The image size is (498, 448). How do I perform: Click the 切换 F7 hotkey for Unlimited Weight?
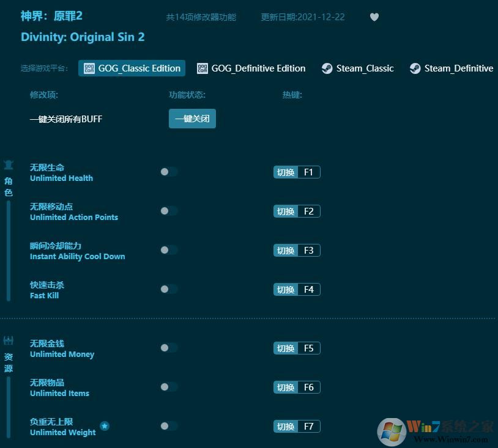pyautogui.click(x=296, y=426)
